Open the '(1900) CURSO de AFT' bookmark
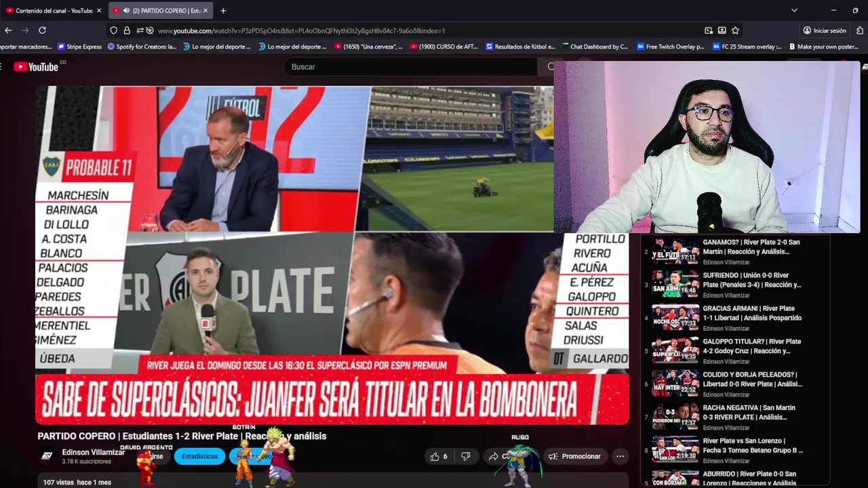868x488 pixels. (x=444, y=47)
